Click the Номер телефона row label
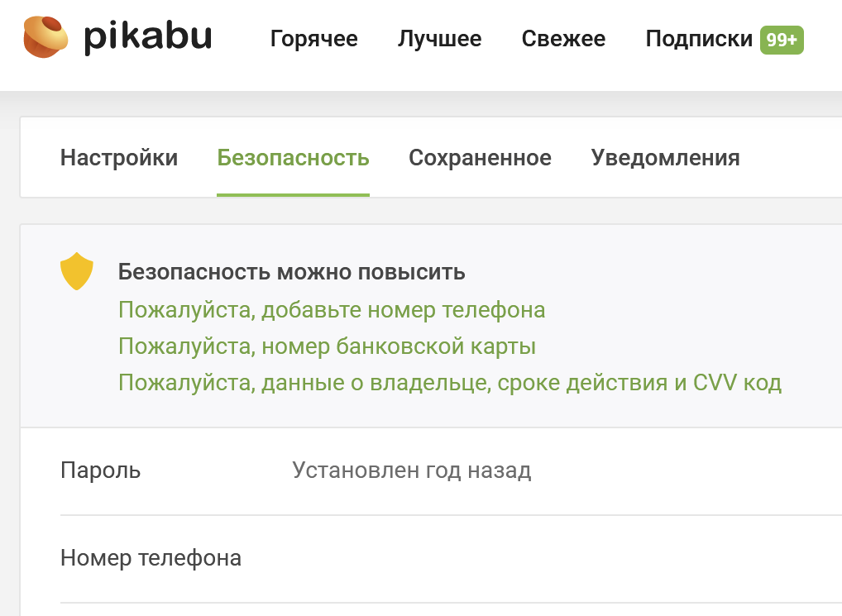Viewport: 842px width, 616px height. 151,558
